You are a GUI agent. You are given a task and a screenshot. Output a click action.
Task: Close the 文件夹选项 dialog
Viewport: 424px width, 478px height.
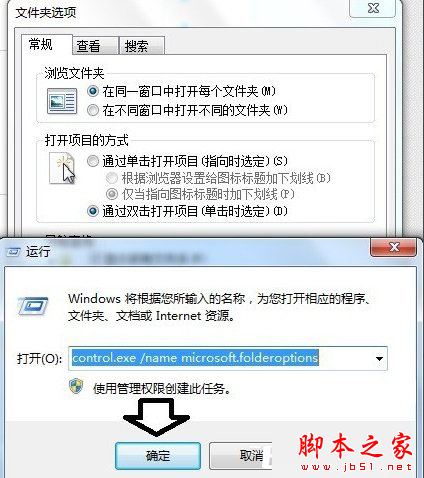[373, 8]
